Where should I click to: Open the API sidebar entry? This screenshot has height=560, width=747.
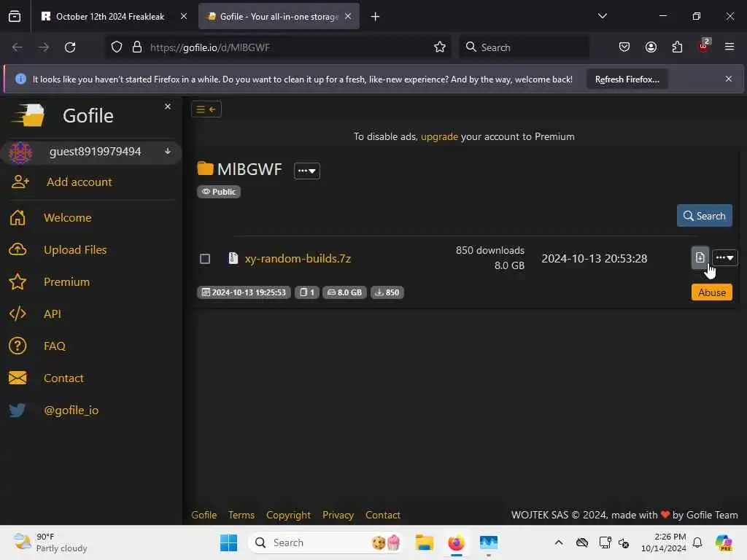[x=53, y=314]
